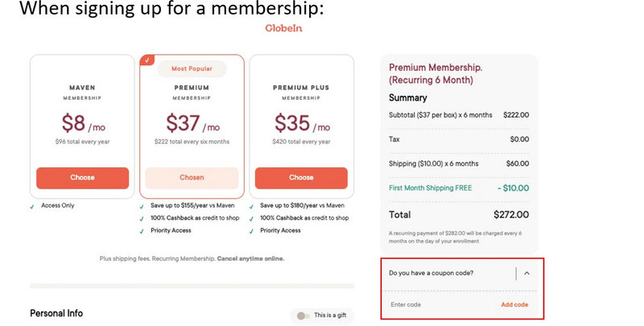
Task: Choose the Premium Plus membership plan
Action: click(301, 178)
